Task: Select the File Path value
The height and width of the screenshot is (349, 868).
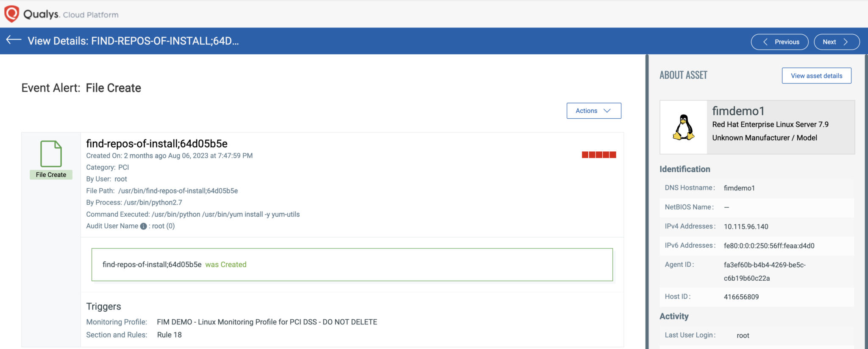Action: (x=178, y=191)
